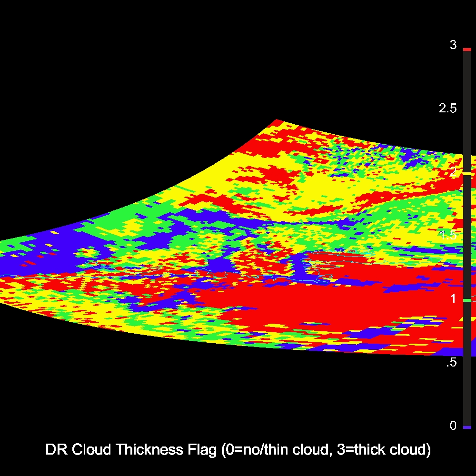
Task: Select the "3" label on the colorbar
Action: [453, 45]
